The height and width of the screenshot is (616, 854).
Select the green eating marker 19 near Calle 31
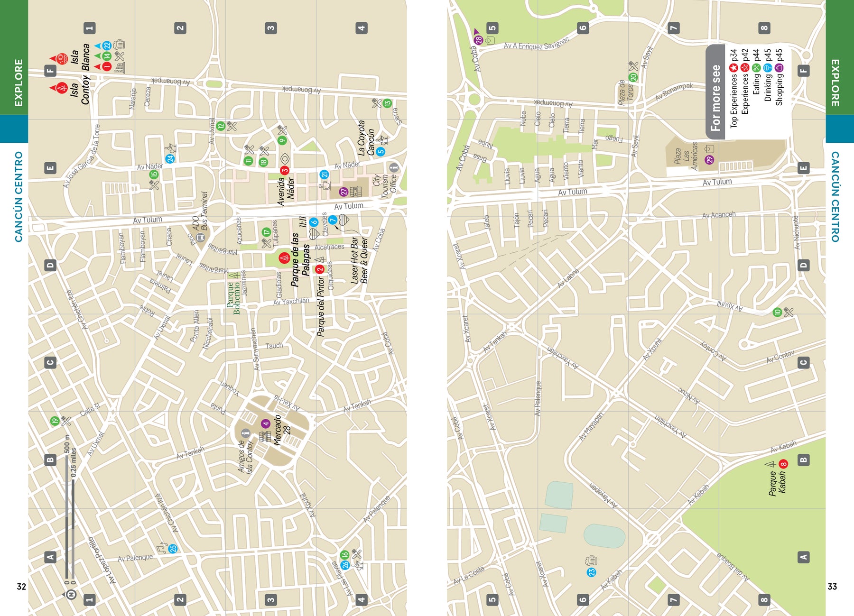tap(55, 421)
